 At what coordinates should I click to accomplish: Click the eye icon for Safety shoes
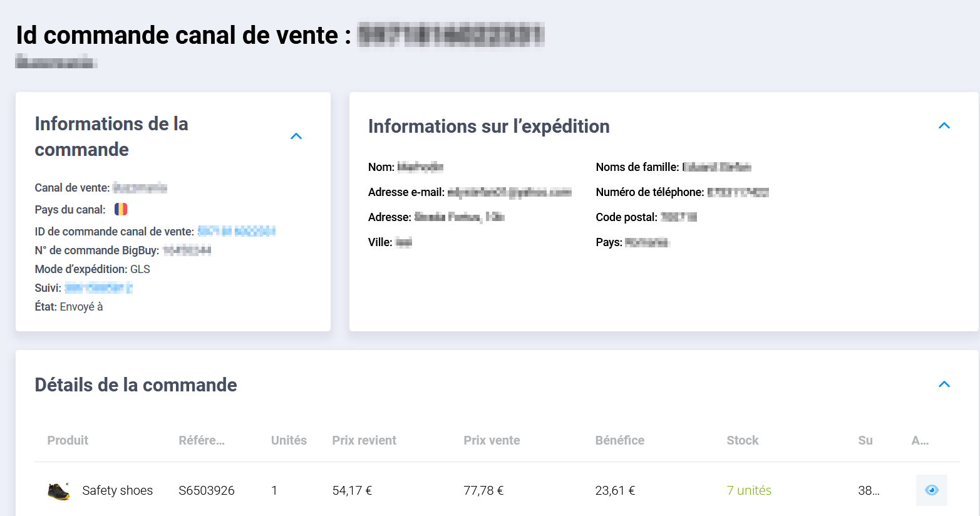tap(931, 490)
